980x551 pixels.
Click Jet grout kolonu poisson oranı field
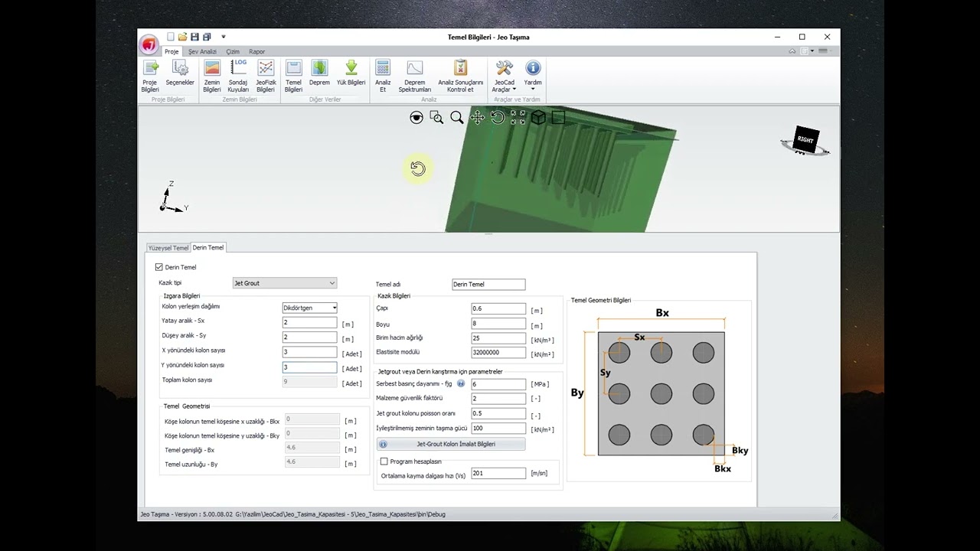pyautogui.click(x=498, y=414)
